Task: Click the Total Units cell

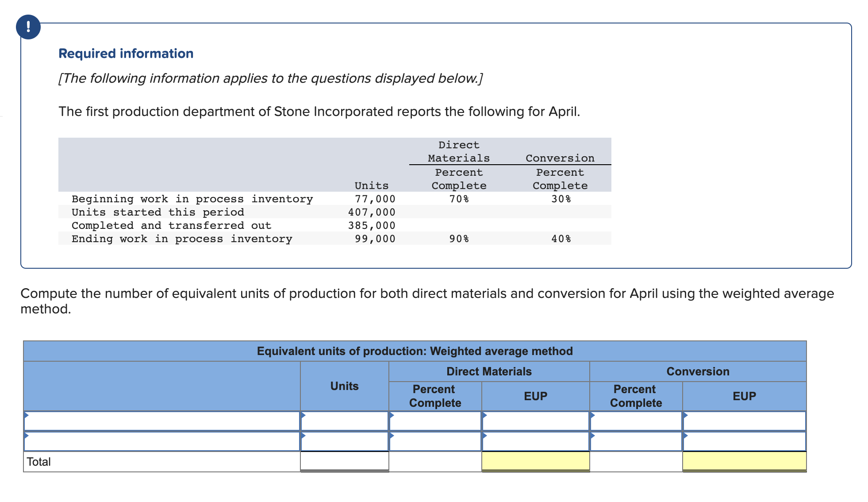Action: [x=345, y=462]
